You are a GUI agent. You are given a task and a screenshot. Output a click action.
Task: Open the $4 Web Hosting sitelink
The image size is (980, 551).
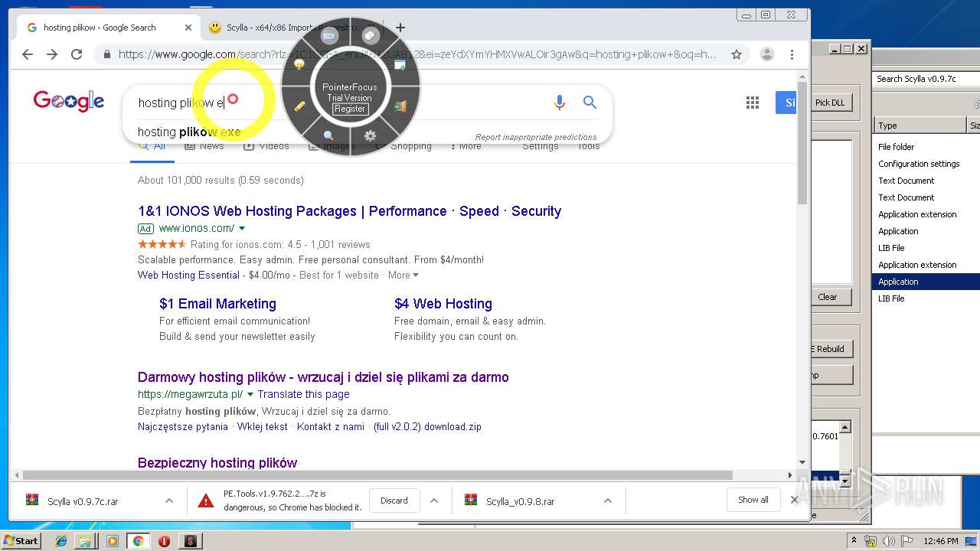443,304
